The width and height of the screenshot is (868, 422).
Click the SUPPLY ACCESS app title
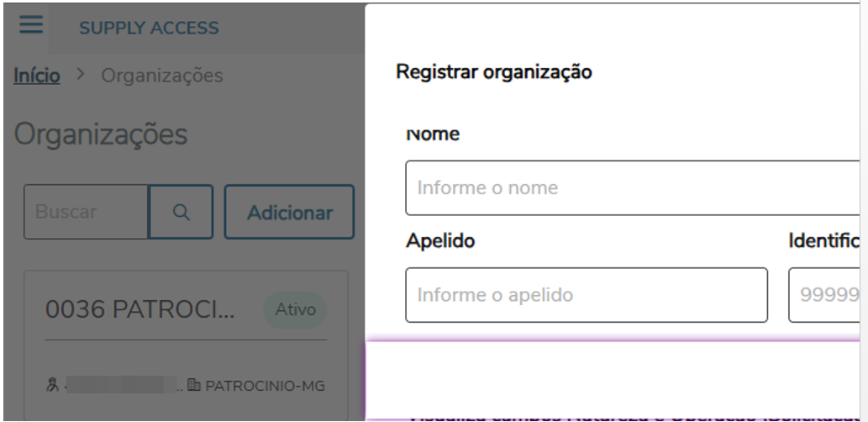pos(149,28)
